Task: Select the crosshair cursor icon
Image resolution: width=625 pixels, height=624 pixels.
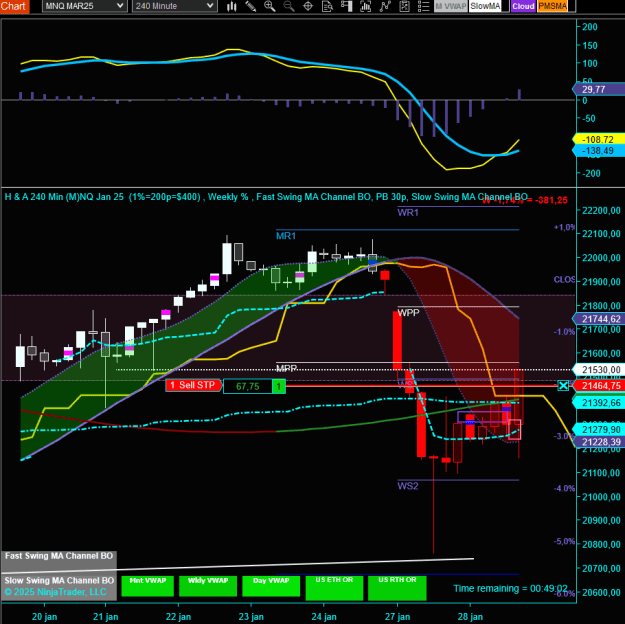Action: point(308,6)
